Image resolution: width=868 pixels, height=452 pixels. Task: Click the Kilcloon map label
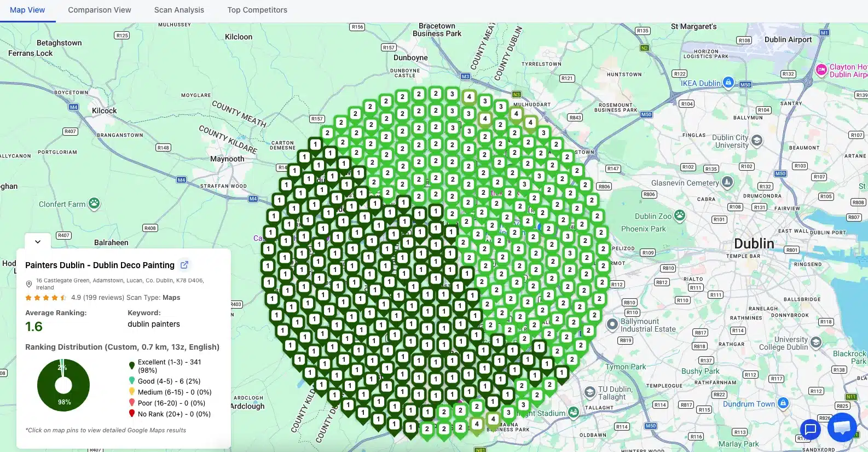coord(239,37)
